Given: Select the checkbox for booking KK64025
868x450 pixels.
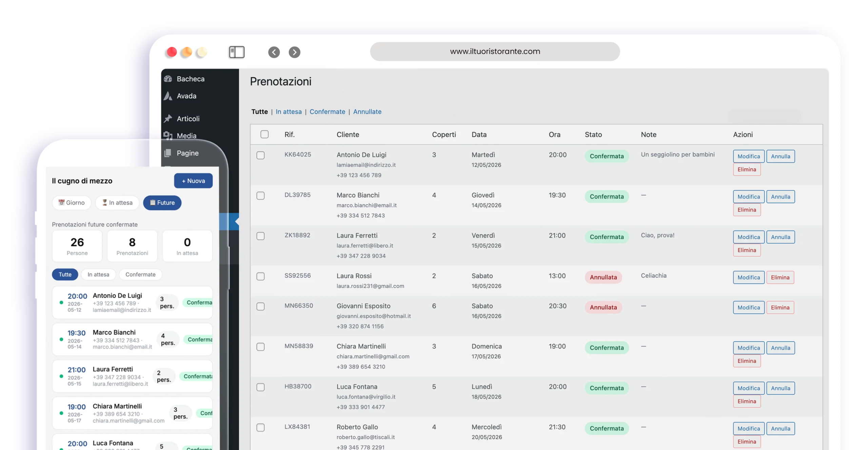Looking at the screenshot, I should coord(260,155).
